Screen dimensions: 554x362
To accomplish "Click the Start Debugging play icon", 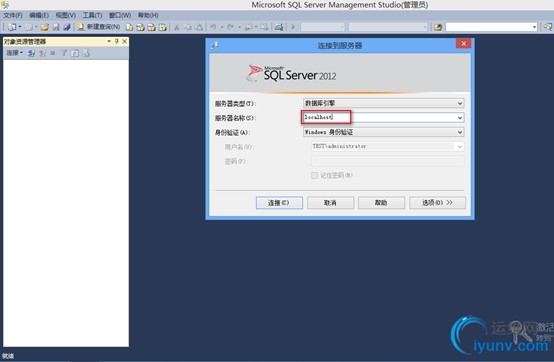I will pos(293,27).
